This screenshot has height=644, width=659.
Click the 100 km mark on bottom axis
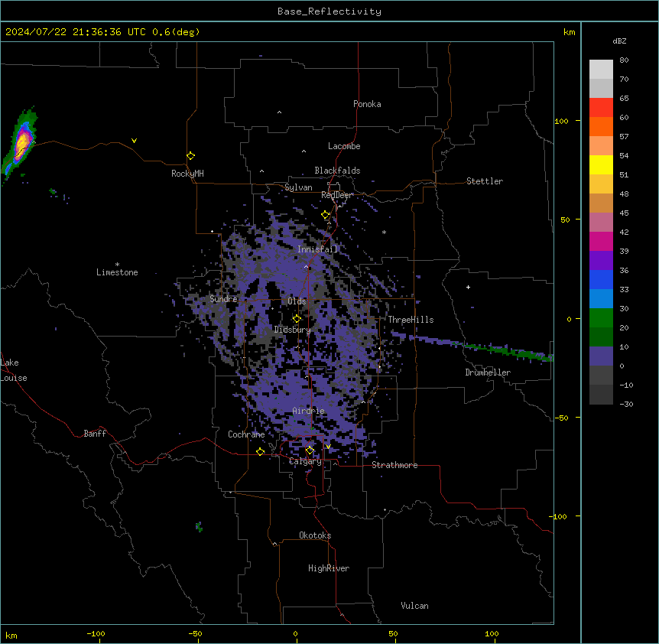(492, 633)
